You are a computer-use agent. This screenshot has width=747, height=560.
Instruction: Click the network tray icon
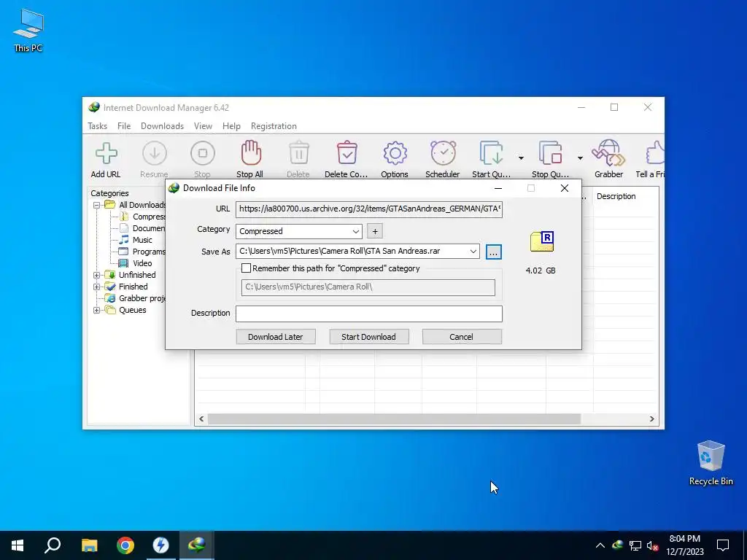(x=635, y=545)
